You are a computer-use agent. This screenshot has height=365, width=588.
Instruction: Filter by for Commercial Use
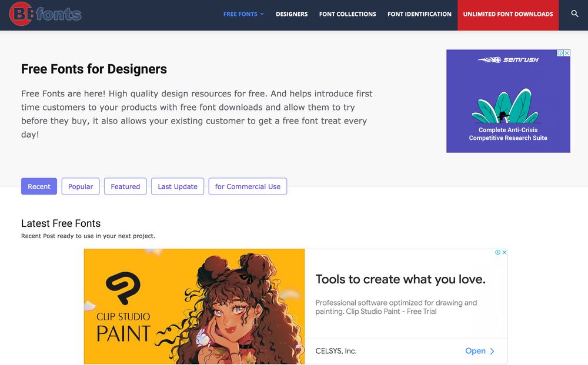[248, 186]
